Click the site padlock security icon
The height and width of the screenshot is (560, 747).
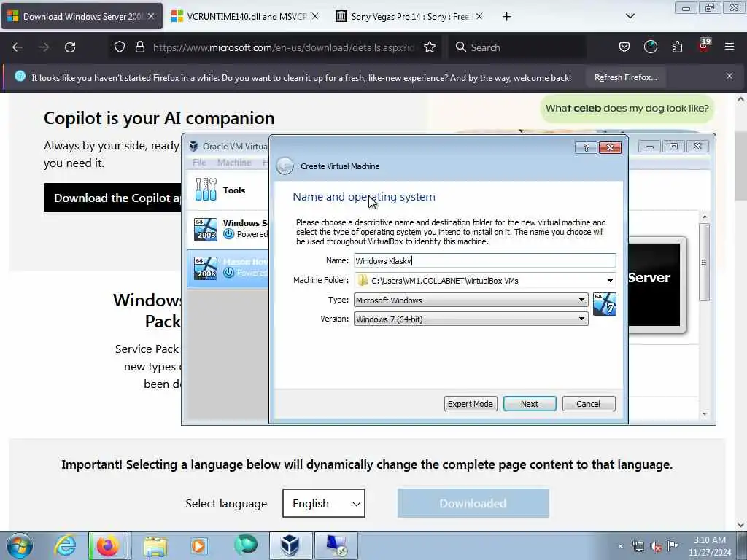pos(139,47)
